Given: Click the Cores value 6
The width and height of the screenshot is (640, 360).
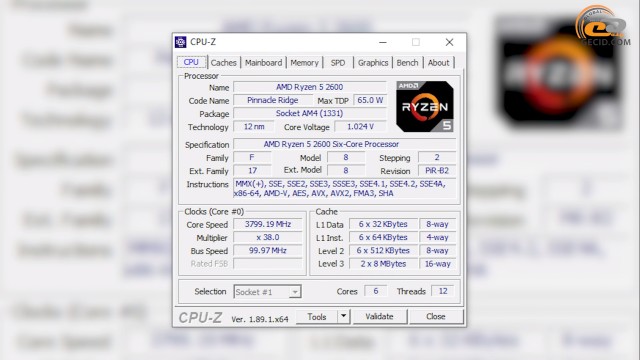Looking at the screenshot, I should [x=376, y=291].
